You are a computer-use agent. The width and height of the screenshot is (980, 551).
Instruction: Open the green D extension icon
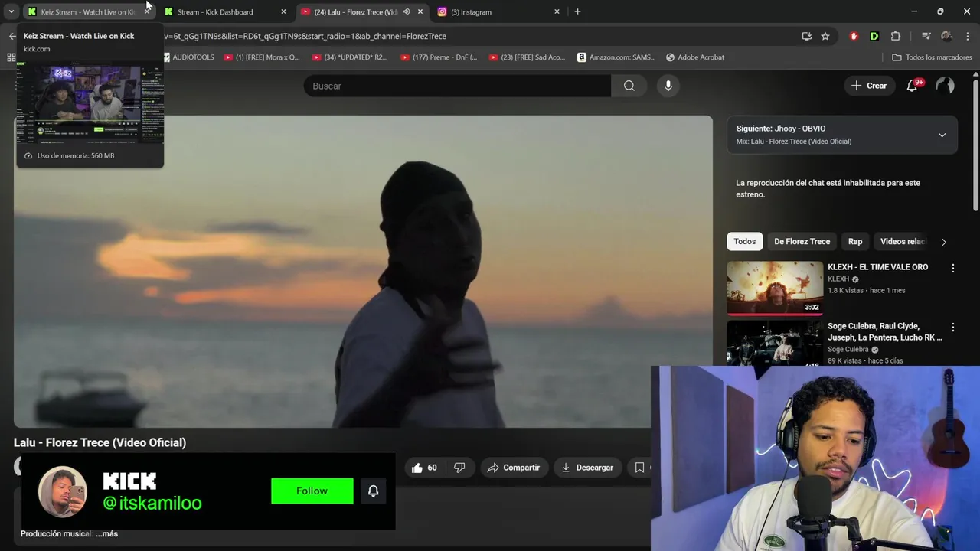(x=874, y=36)
